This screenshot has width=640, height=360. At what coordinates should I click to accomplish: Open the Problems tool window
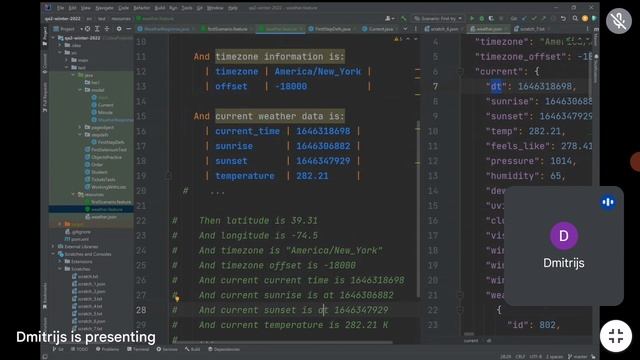[107, 349]
